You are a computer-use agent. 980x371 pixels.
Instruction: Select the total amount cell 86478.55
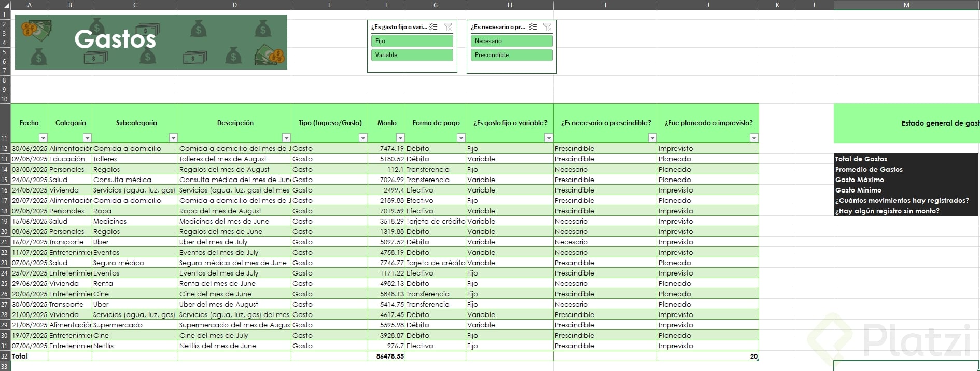(387, 356)
